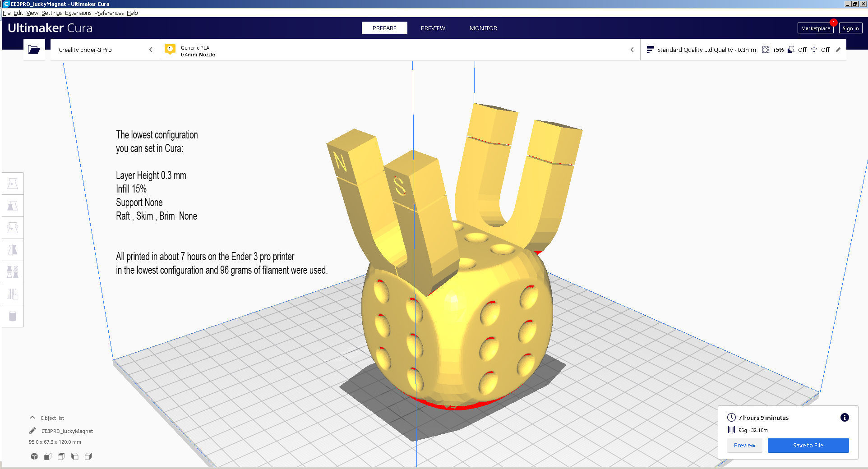Open the Marketplace
The height and width of the screenshot is (469, 868).
(815, 28)
